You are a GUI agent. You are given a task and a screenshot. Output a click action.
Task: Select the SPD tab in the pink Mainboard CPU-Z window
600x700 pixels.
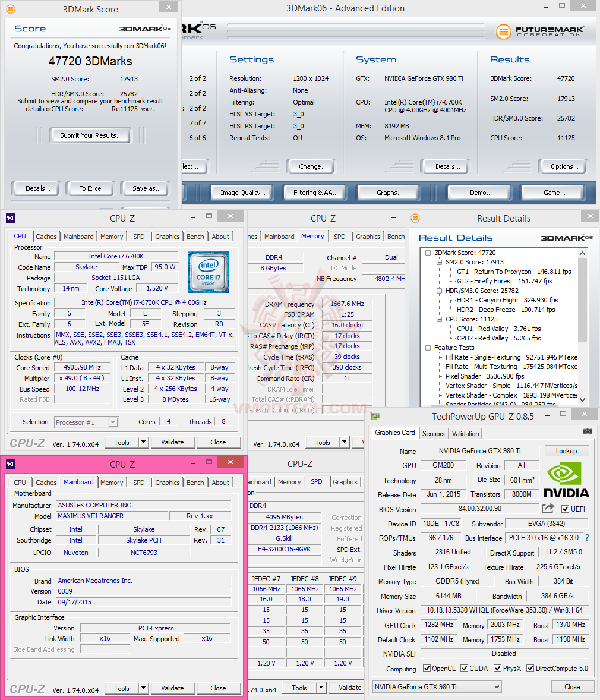pos(139,483)
